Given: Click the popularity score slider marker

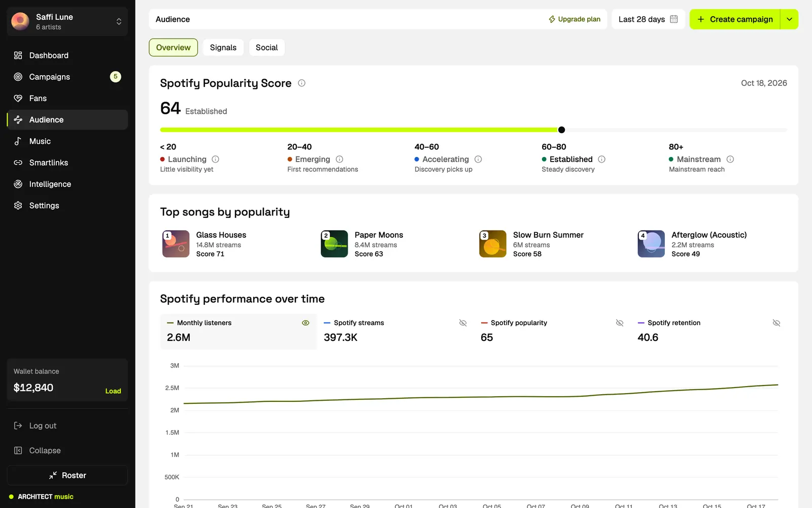Looking at the screenshot, I should (561, 130).
